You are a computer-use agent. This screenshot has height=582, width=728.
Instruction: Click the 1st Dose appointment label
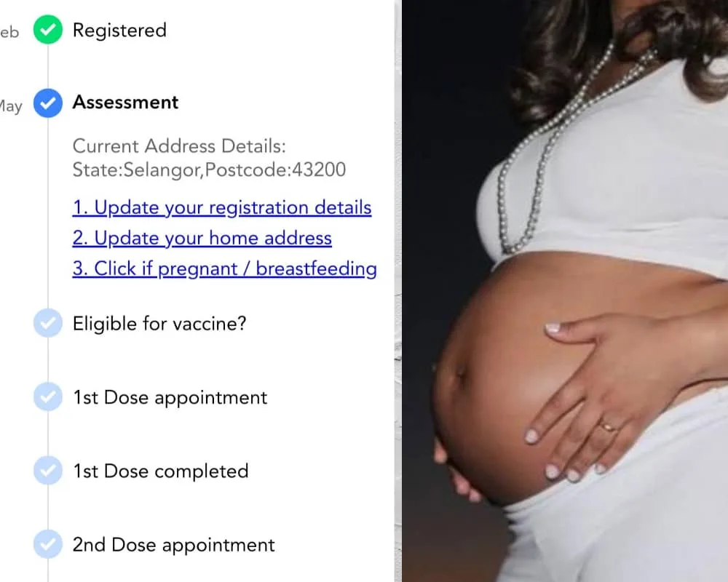pos(170,397)
